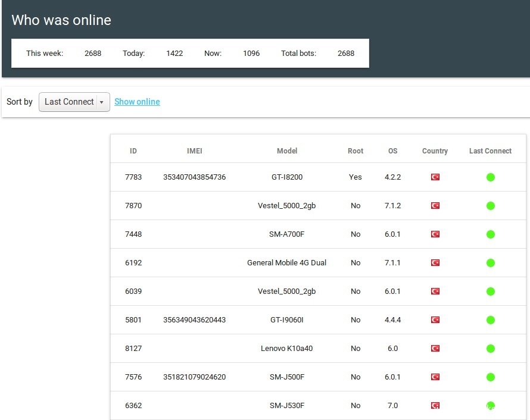This screenshot has width=530, height=420.
Task: Select bot ID 6192
Action: (x=133, y=263)
